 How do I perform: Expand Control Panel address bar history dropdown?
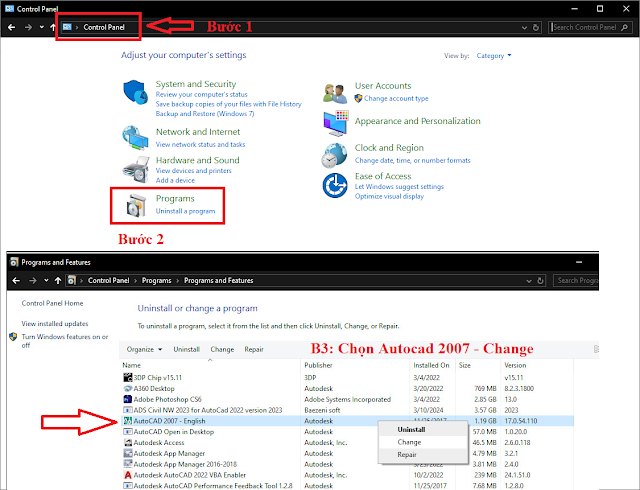tap(524, 27)
